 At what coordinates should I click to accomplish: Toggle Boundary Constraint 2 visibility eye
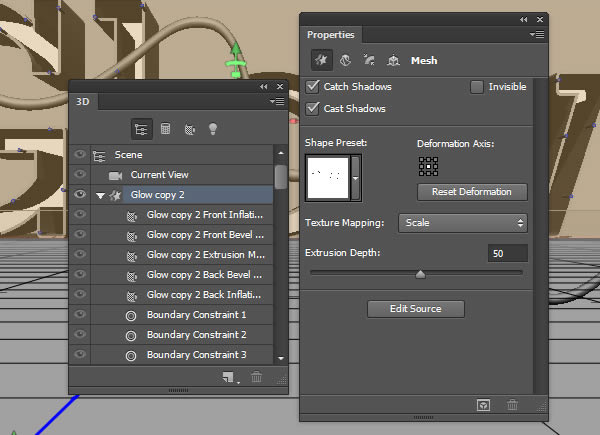(80, 334)
